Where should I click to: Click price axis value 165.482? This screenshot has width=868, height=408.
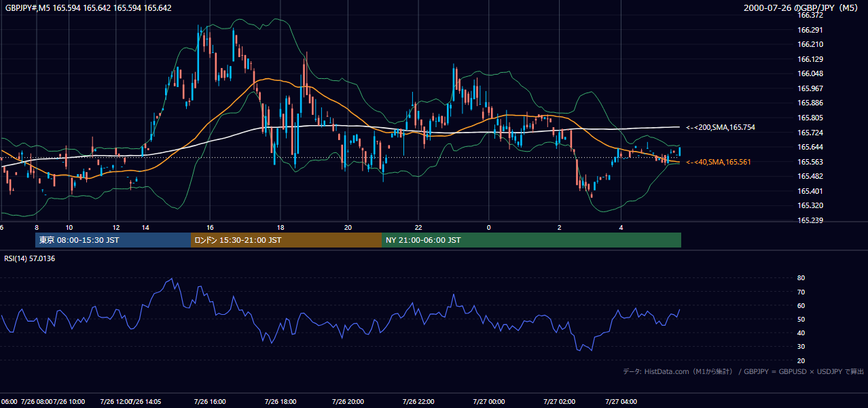(x=810, y=176)
